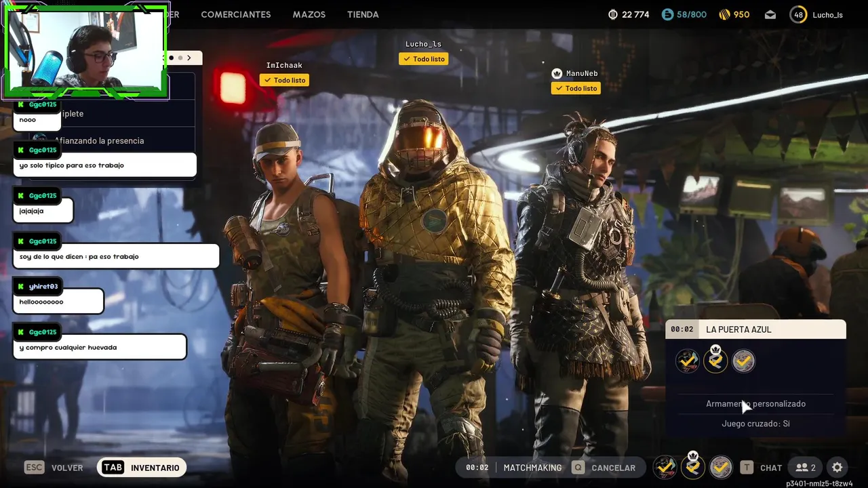Click crowned middle avatar in map panel
The width and height of the screenshot is (868, 488).
point(715,360)
